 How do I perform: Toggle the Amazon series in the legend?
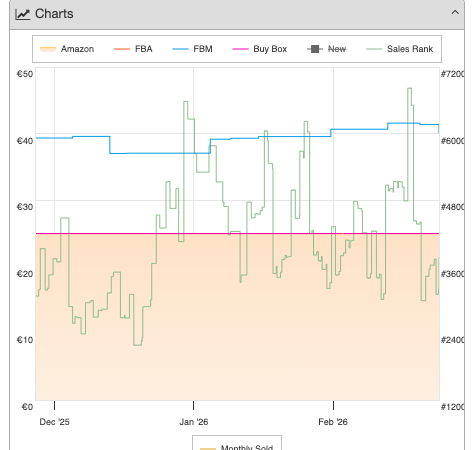(x=67, y=49)
